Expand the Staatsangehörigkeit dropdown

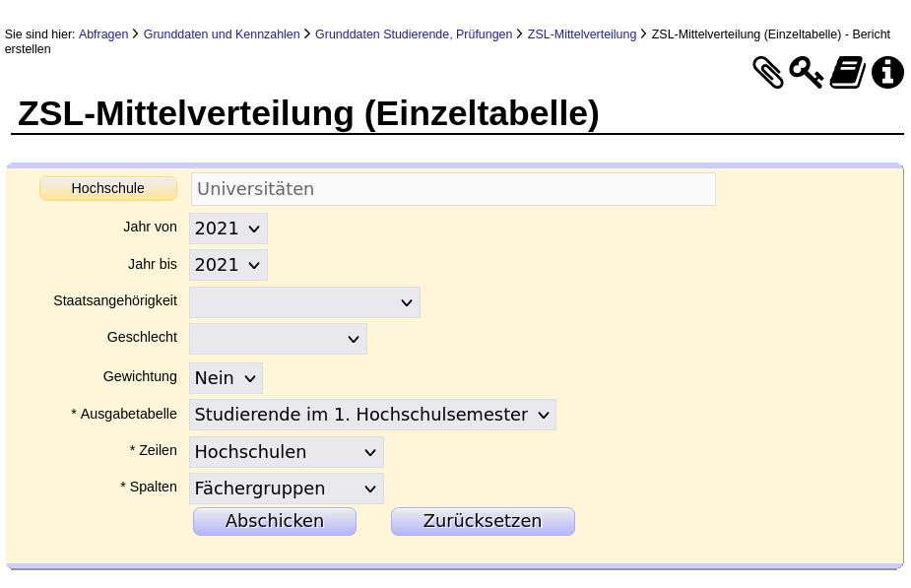click(x=304, y=302)
